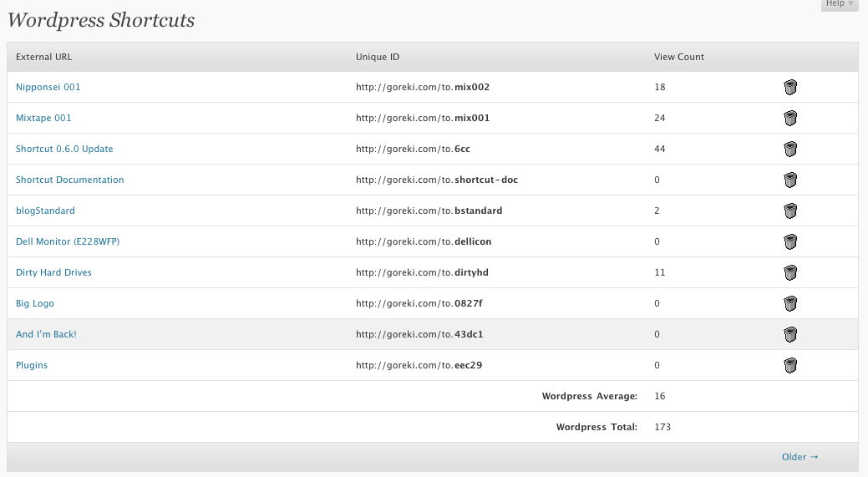Click view count 44 value
The width and height of the screenshot is (868, 477).
tap(659, 149)
